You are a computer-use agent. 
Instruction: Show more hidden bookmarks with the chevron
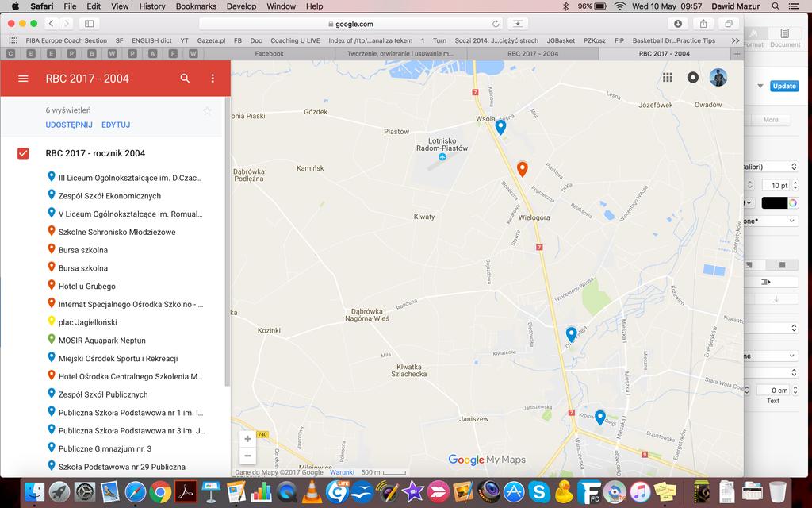click(735, 40)
